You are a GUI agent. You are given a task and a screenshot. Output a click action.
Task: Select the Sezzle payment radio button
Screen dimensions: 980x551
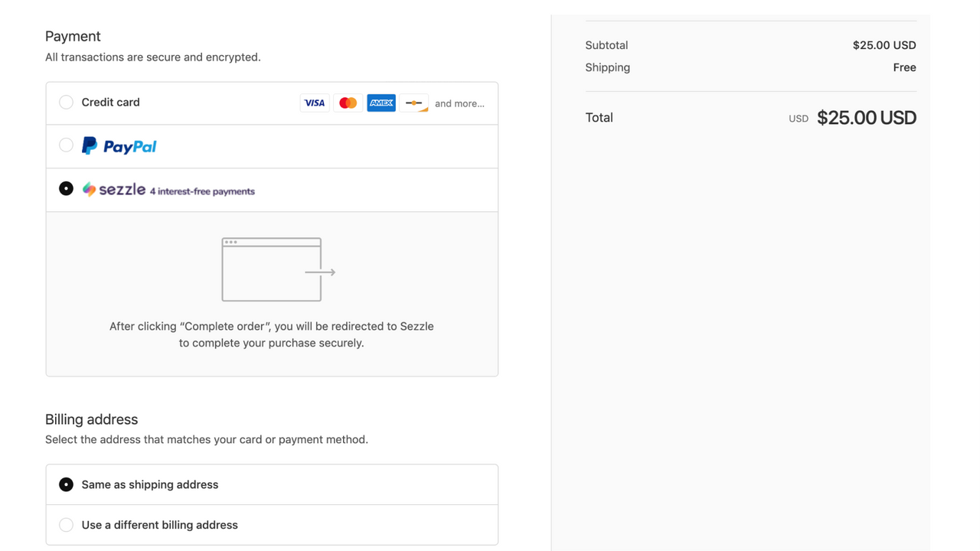pos(66,188)
